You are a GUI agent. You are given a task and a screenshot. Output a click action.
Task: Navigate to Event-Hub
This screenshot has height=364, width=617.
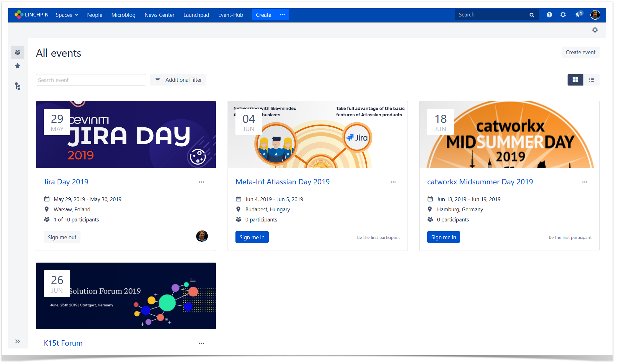click(230, 15)
